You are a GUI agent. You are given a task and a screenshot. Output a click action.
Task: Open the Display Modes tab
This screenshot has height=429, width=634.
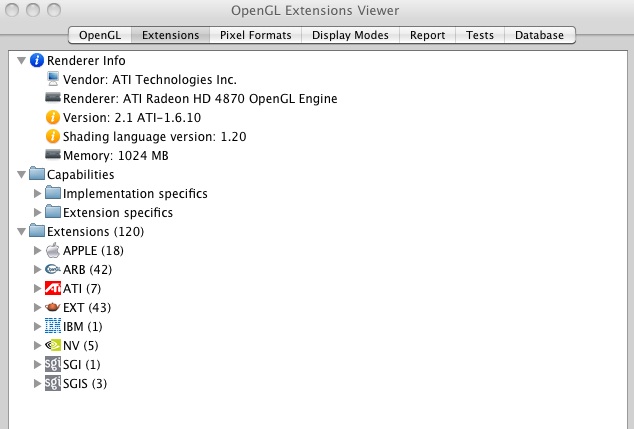(x=350, y=35)
